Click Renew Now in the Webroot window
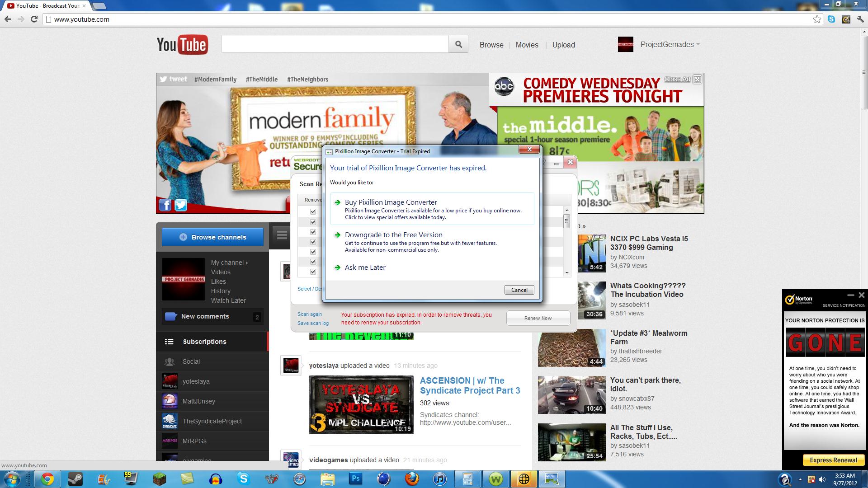 [538, 318]
